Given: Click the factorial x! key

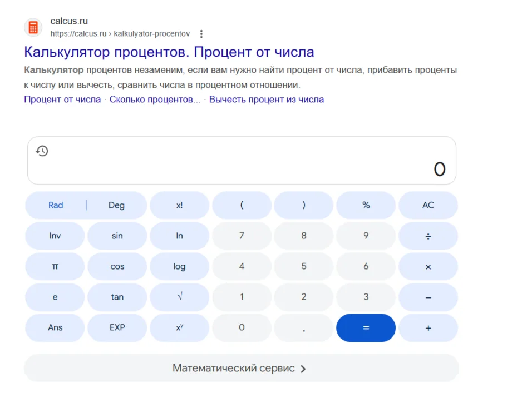Looking at the screenshot, I should tap(180, 205).
